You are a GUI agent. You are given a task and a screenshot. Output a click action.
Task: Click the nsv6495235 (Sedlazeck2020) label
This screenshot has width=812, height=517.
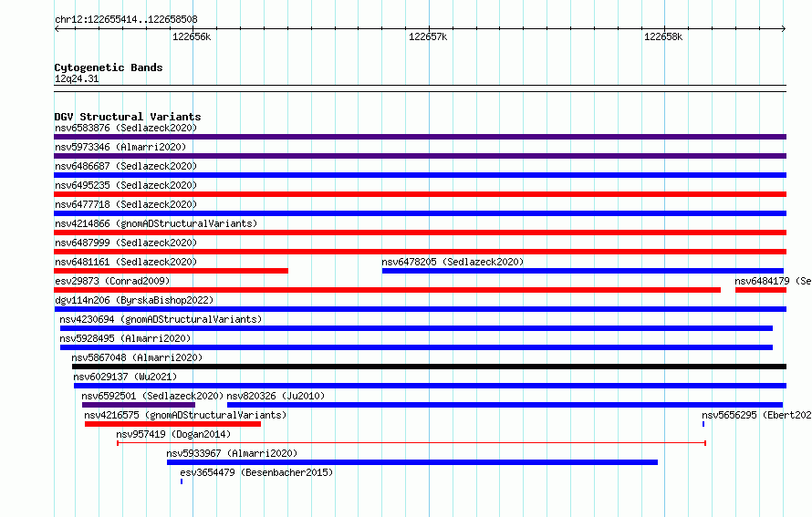126,185
